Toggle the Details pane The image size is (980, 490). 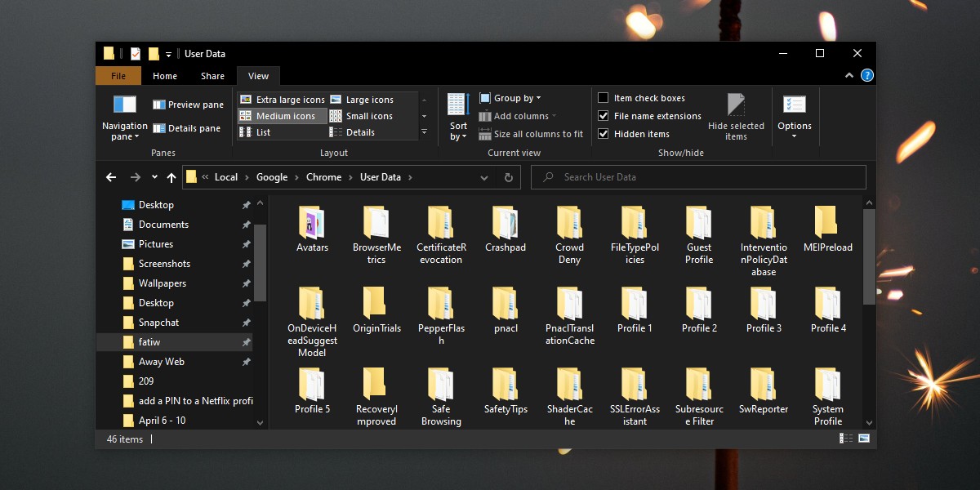tap(186, 128)
